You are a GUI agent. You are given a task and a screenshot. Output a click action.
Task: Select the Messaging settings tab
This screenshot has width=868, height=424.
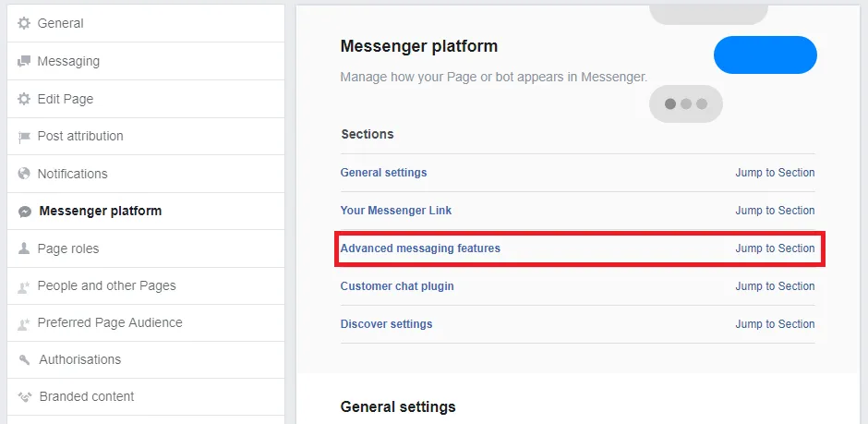point(68,61)
